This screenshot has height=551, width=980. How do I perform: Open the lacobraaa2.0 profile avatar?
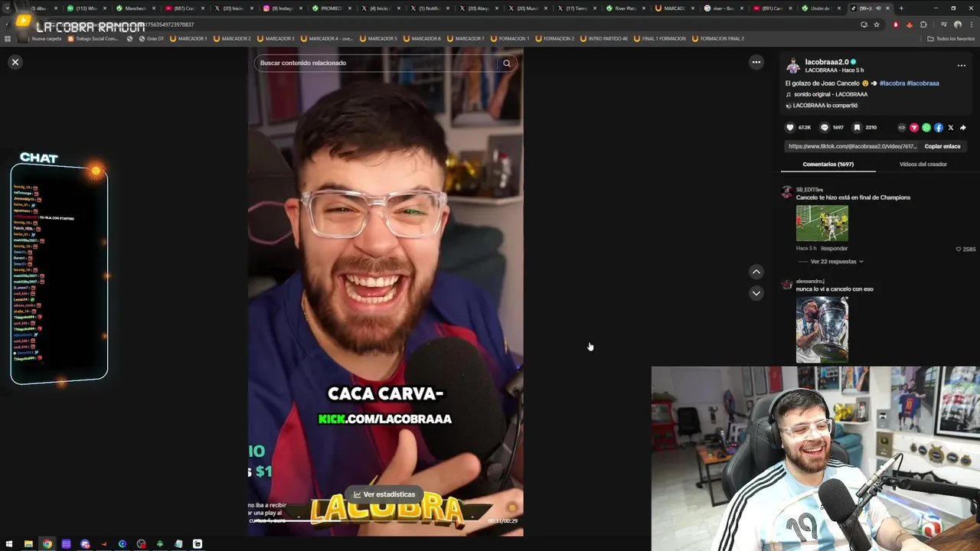tap(793, 66)
